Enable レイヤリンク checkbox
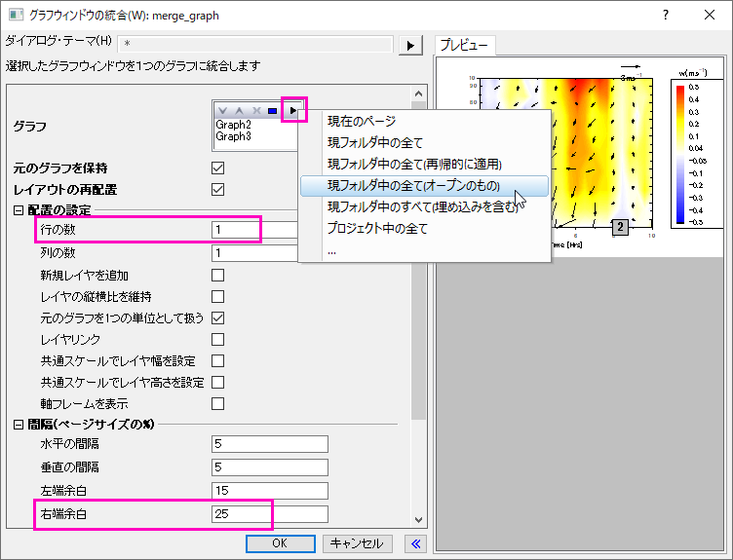The width and height of the screenshot is (733, 560). coord(217,340)
